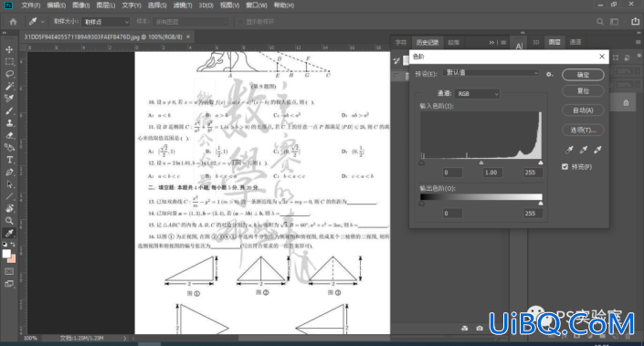Open the workspace switcher icon

[x=615, y=21]
